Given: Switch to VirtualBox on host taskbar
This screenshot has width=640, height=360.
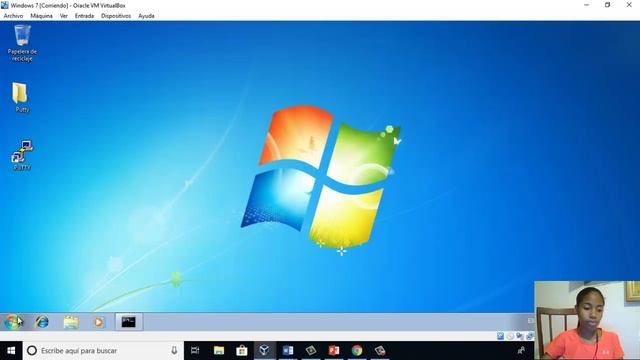Looking at the screenshot, I should [x=264, y=351].
